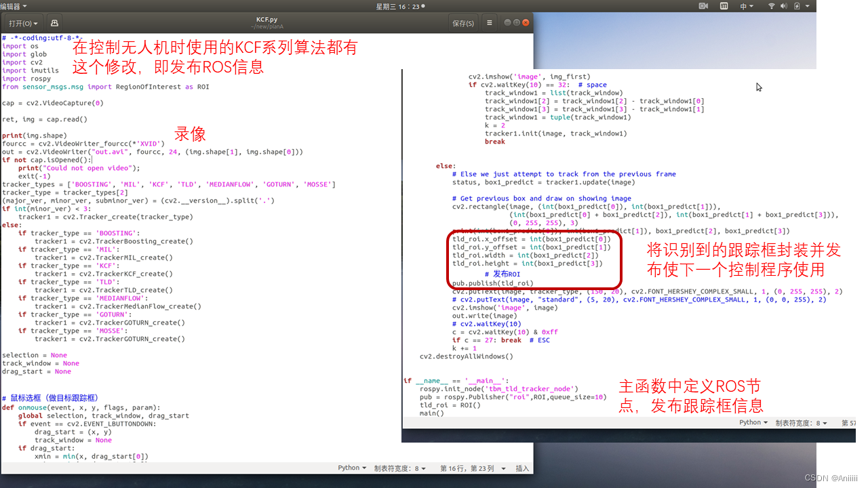The width and height of the screenshot is (868, 488).
Task: Click the line "ret, img = cap.read()"
Action: coord(45,119)
